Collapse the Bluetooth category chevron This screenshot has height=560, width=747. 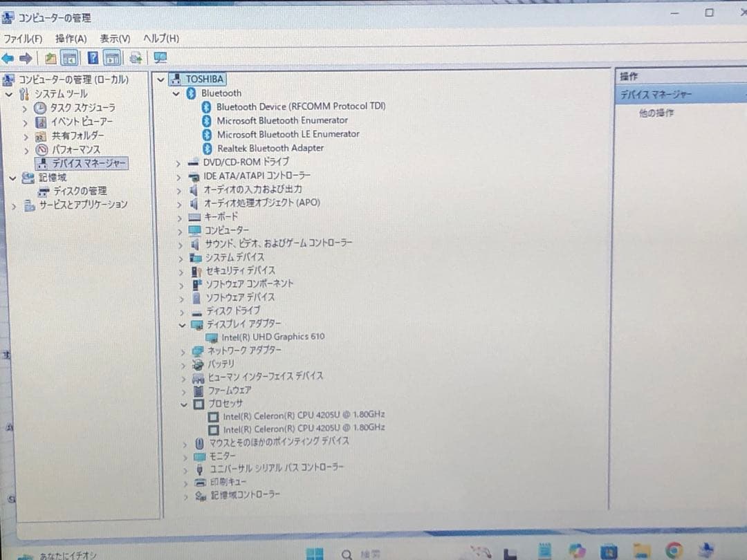click(x=176, y=93)
